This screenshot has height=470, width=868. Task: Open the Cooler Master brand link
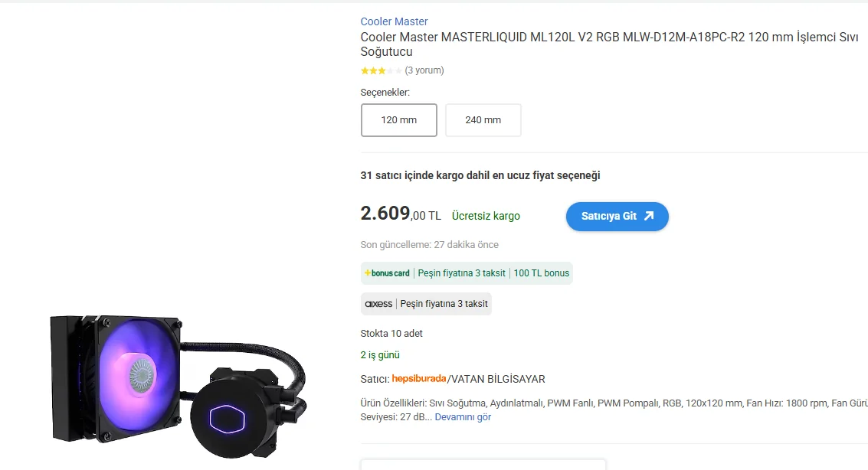pos(394,21)
